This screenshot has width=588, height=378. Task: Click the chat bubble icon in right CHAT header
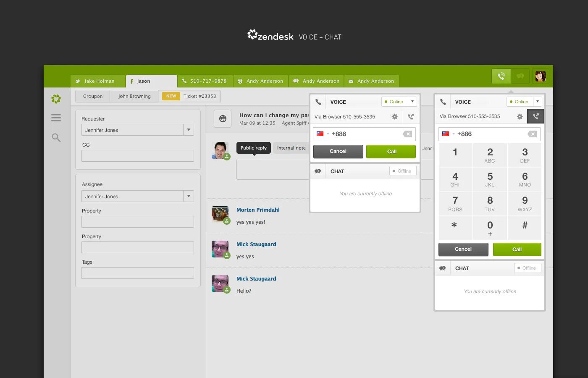click(x=443, y=268)
